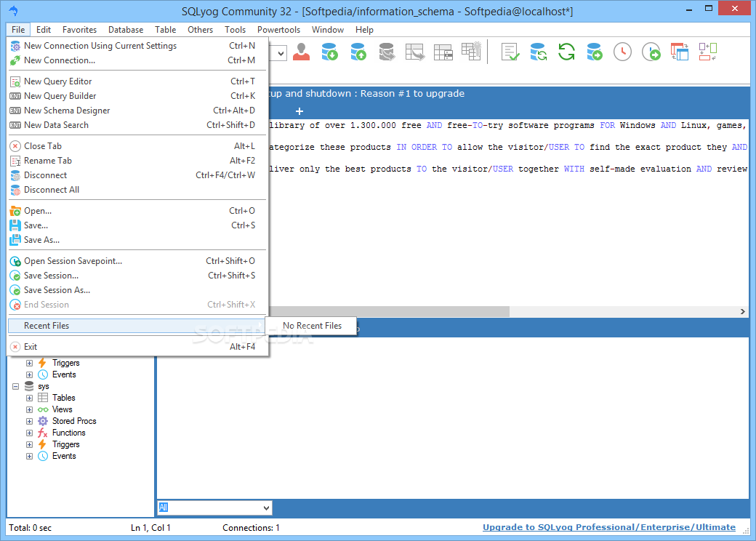Choose Save As... from File menu
The image size is (756, 541).
click(x=137, y=240)
